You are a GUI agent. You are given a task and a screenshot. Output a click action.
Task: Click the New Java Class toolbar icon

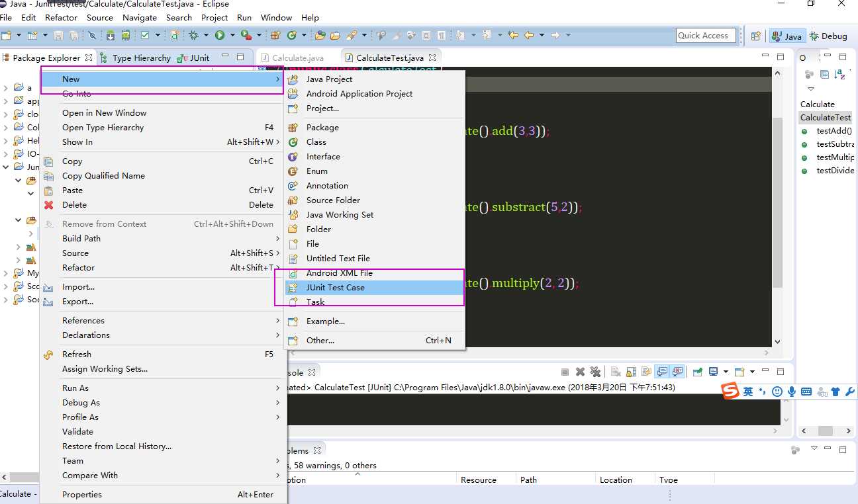[x=292, y=35]
